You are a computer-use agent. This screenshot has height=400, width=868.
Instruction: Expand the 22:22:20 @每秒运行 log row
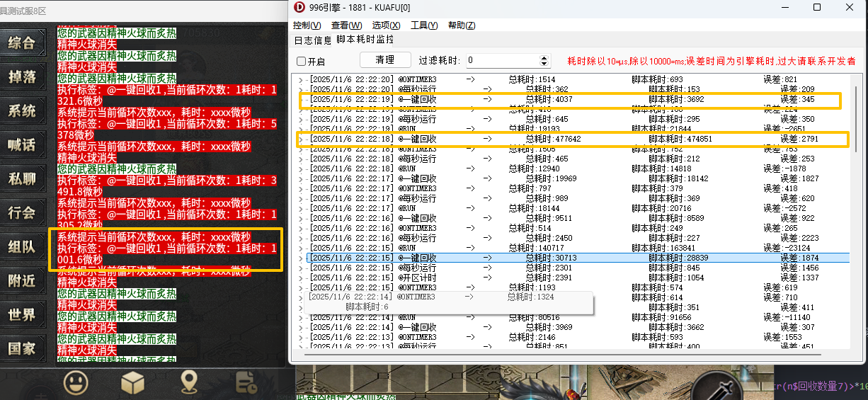[x=300, y=89]
